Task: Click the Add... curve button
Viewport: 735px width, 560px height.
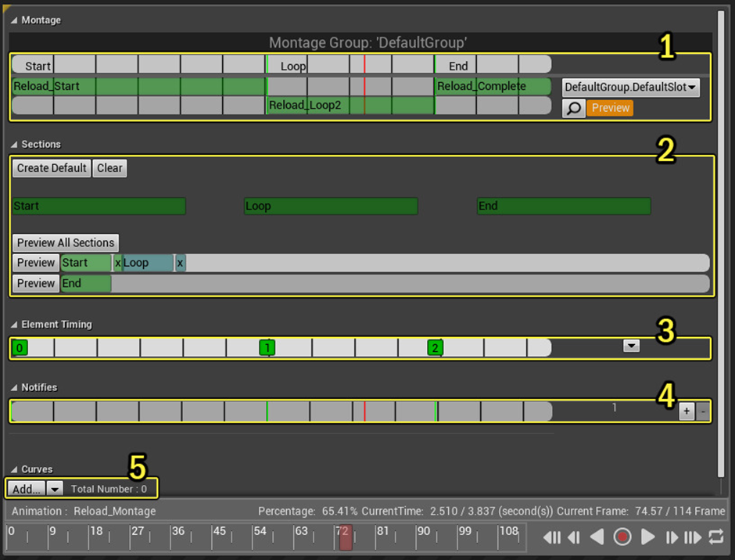Action: (27, 489)
